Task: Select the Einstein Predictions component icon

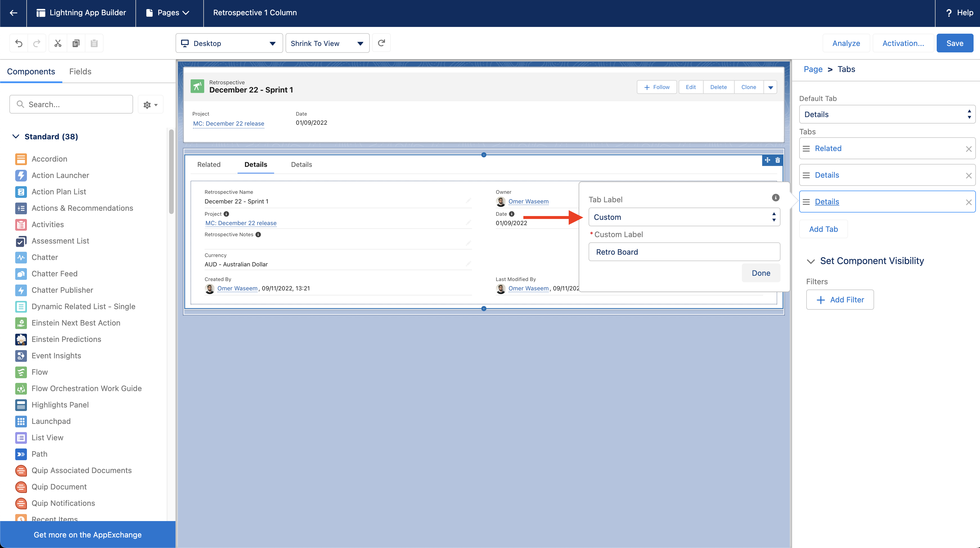Action: tap(21, 339)
